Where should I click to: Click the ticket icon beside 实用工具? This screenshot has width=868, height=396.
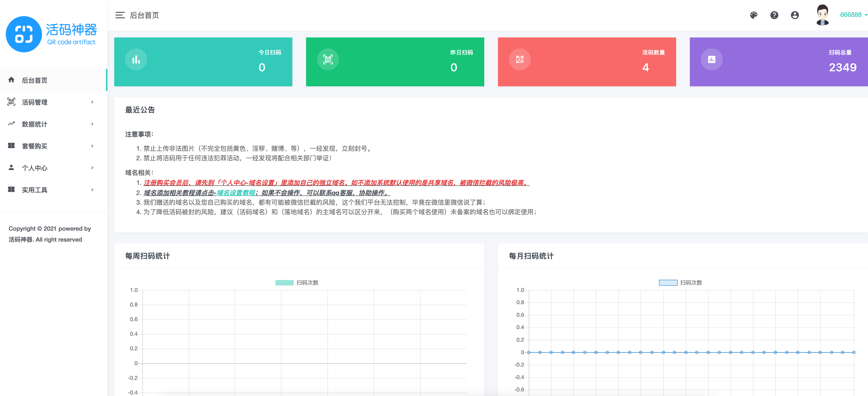coord(11,189)
